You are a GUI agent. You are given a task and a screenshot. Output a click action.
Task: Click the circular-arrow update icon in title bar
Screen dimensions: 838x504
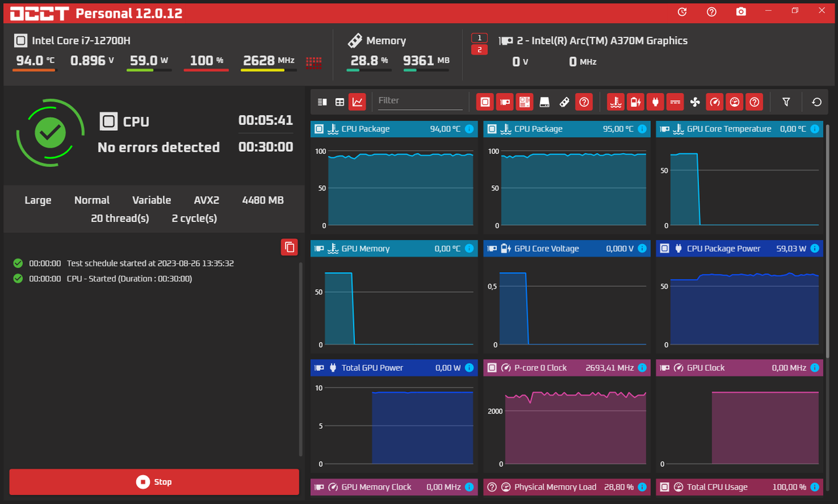point(682,12)
